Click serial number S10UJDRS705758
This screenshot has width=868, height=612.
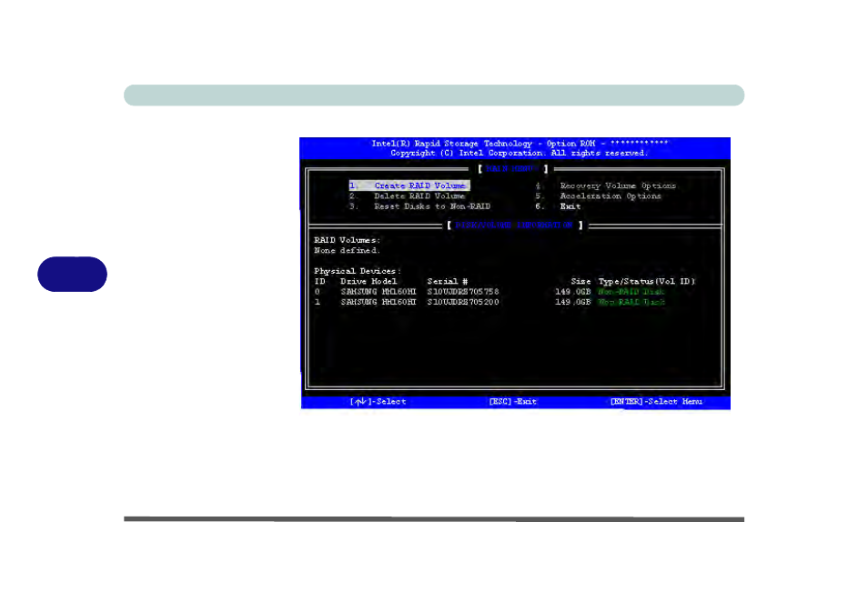point(462,292)
